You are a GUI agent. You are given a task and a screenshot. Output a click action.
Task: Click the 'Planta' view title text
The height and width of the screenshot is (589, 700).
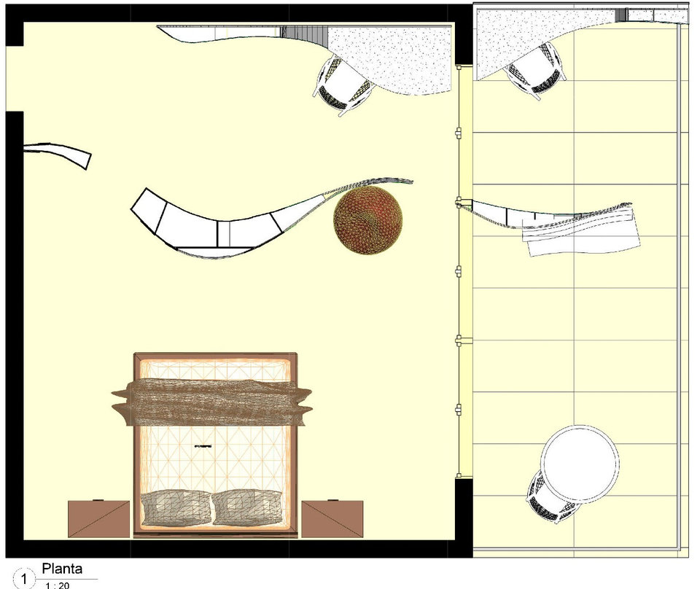(x=62, y=569)
